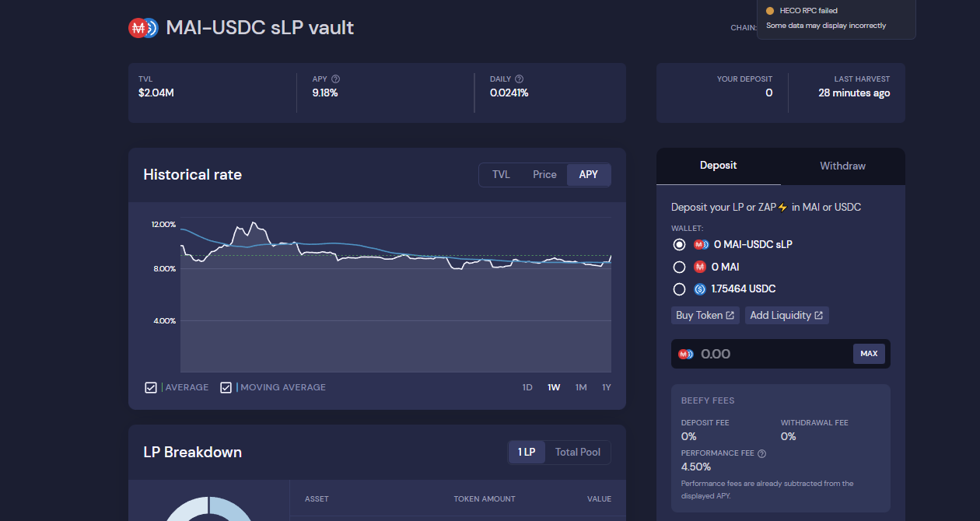Set chart range to 1M
This screenshot has width=980, height=521.
point(581,387)
